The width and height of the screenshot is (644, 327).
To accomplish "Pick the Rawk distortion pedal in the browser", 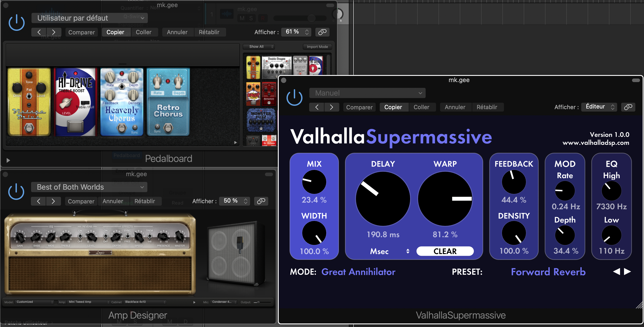I will pos(253,94).
